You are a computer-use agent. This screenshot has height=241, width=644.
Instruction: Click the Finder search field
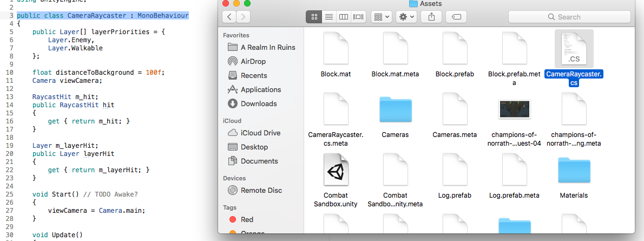569,17
